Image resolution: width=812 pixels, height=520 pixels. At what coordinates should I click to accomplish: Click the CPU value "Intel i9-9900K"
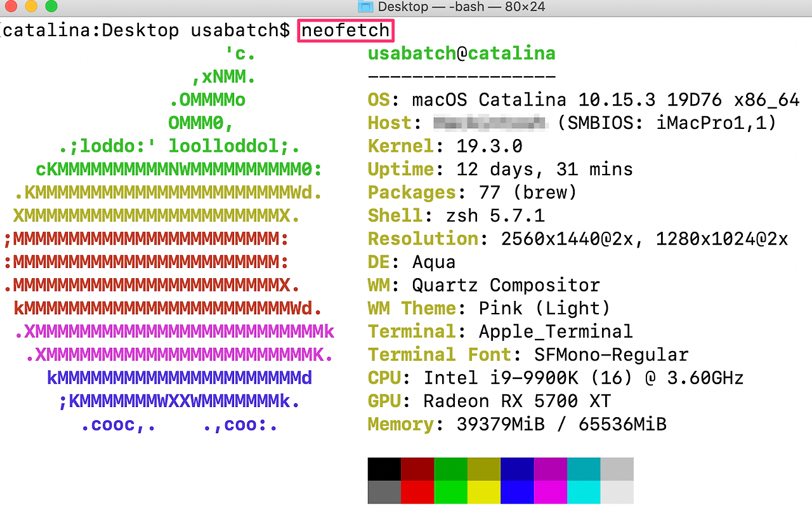(x=501, y=378)
